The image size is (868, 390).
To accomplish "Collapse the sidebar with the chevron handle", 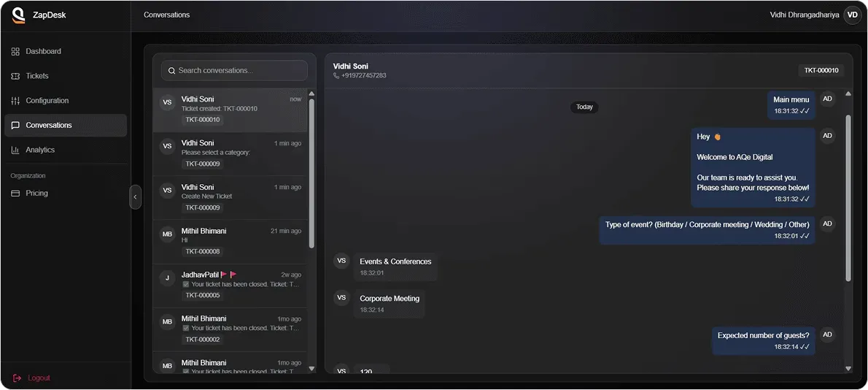I will point(135,197).
